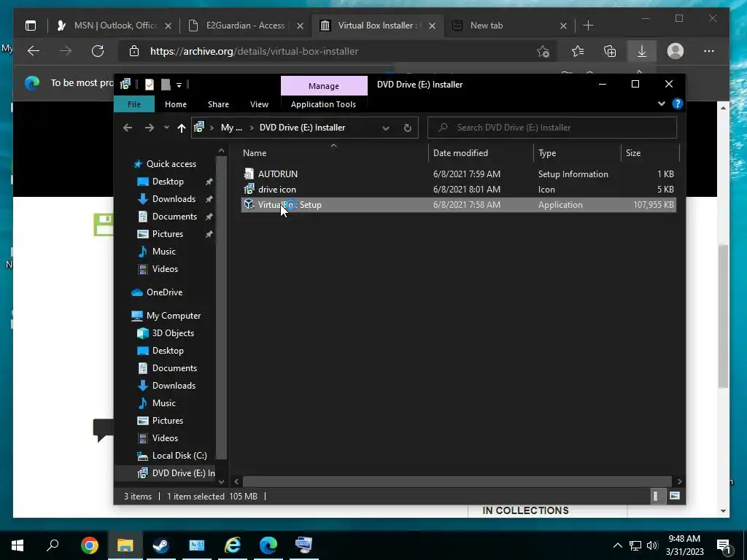Click Properties icon in quick access toolbar
The image size is (747, 560).
[x=149, y=85]
